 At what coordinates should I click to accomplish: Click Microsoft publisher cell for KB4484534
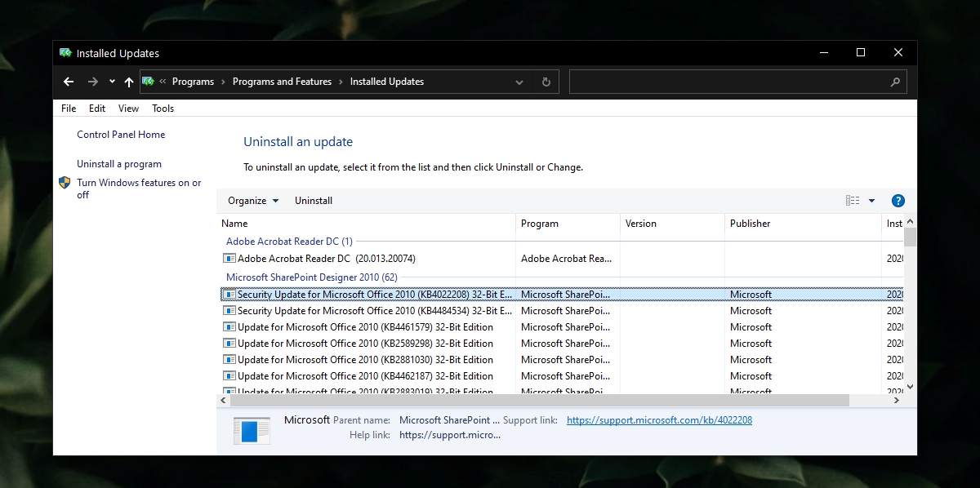click(751, 311)
